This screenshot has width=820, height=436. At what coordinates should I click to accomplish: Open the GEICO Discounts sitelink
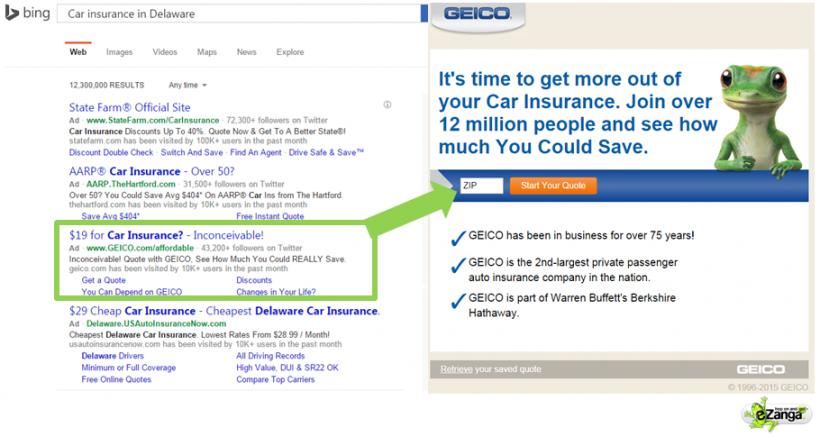[x=254, y=280]
